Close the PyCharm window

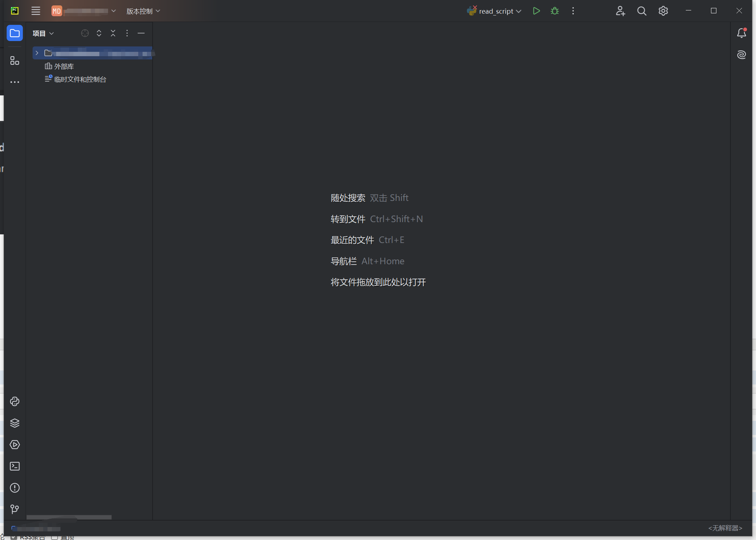[739, 11]
